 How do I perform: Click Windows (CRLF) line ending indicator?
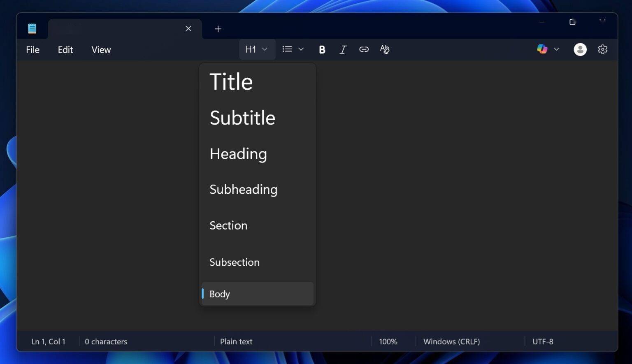pos(451,341)
